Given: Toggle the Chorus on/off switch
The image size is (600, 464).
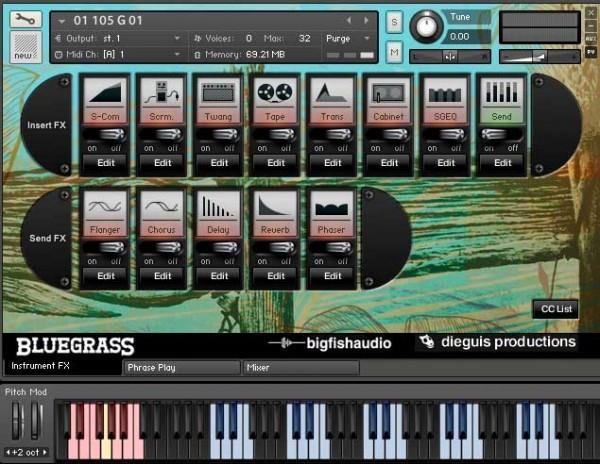Looking at the screenshot, I should pyautogui.click(x=162, y=248).
